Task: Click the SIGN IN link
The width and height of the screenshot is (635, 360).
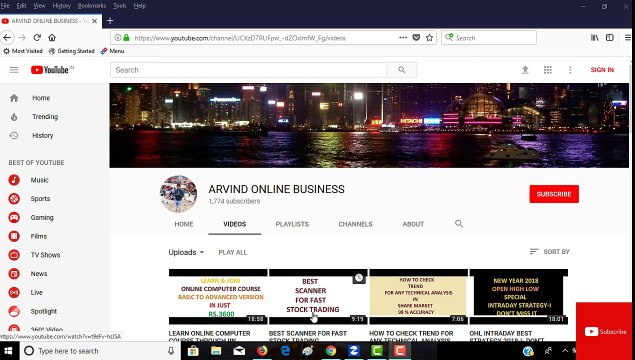Action: 602,70
